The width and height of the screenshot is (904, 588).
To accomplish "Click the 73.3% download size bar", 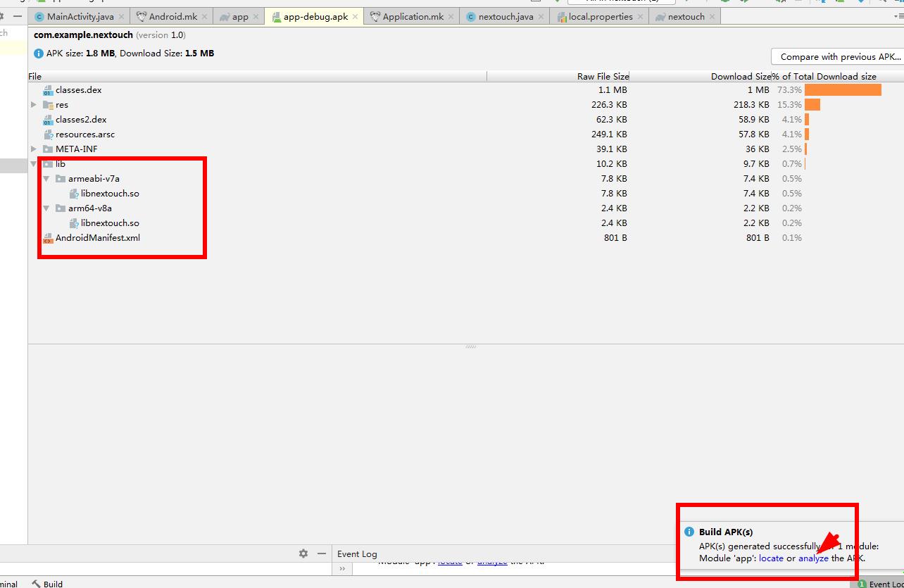I will click(x=841, y=89).
